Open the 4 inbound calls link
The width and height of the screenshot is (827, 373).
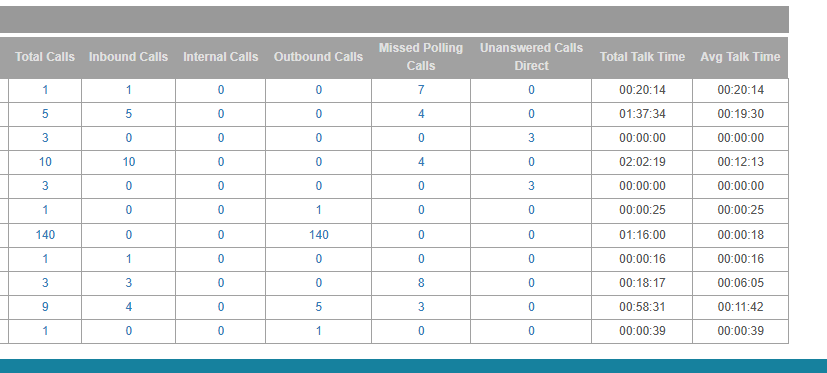click(129, 307)
